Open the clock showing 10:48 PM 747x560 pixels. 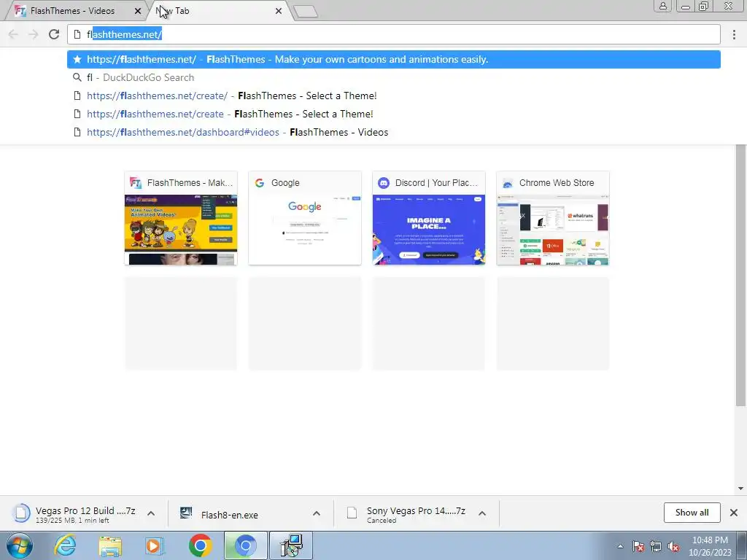(x=710, y=546)
